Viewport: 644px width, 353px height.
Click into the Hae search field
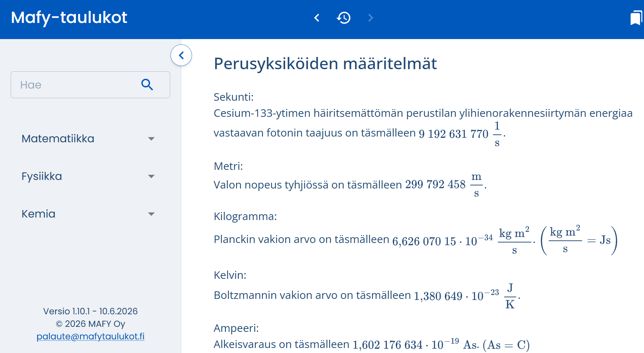point(90,85)
